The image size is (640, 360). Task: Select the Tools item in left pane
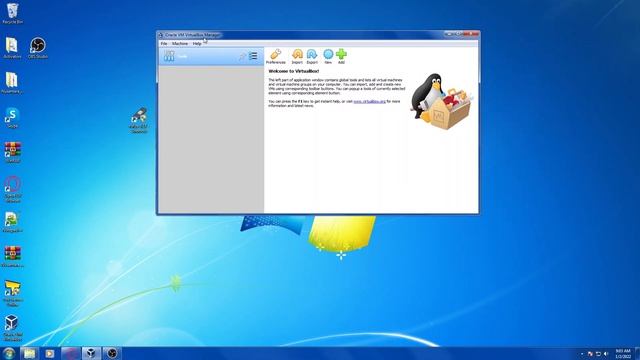(x=211, y=56)
